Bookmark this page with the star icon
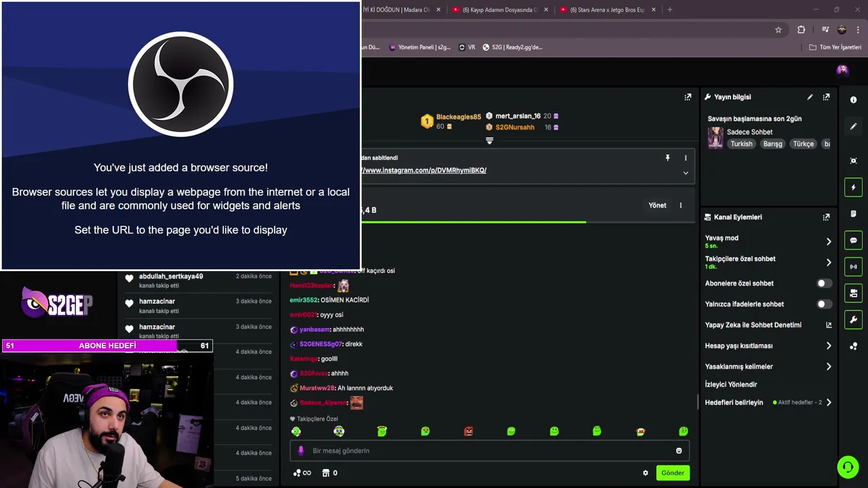This screenshot has width=868, height=488. pyautogui.click(x=778, y=30)
